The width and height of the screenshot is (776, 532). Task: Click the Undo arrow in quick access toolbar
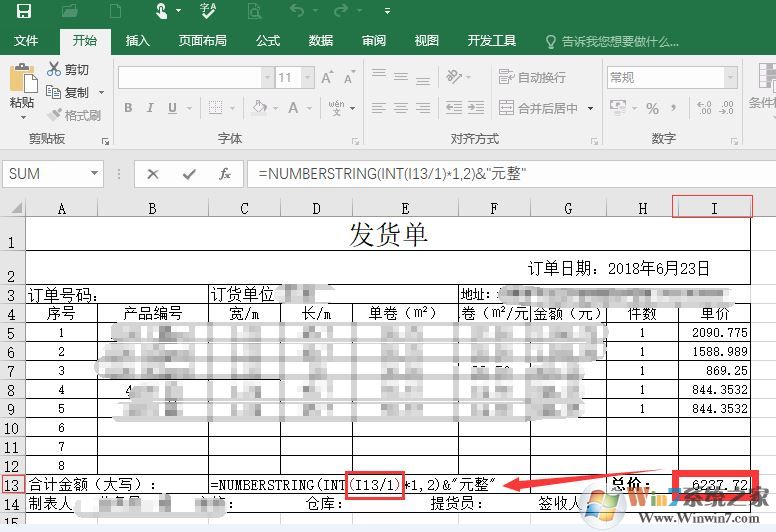point(297,10)
